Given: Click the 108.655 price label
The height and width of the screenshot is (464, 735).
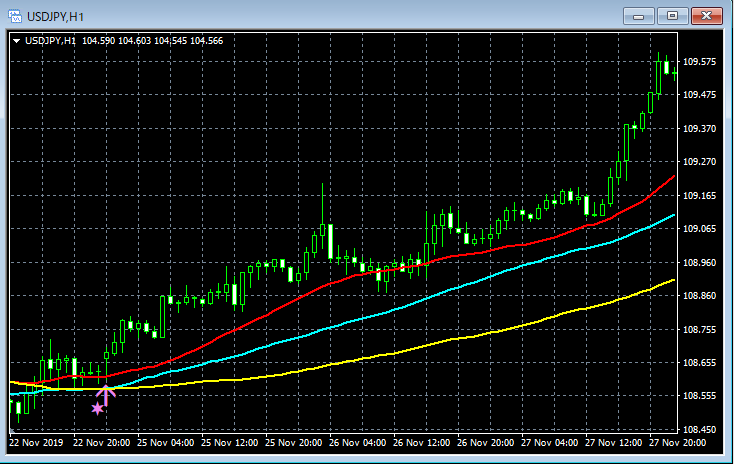Looking at the screenshot, I should point(699,363).
